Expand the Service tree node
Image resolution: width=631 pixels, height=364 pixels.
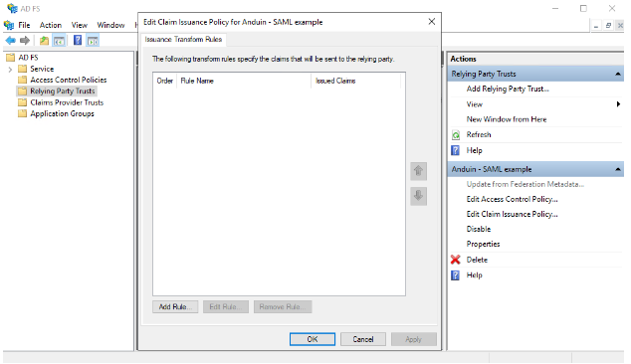[x=10, y=70]
